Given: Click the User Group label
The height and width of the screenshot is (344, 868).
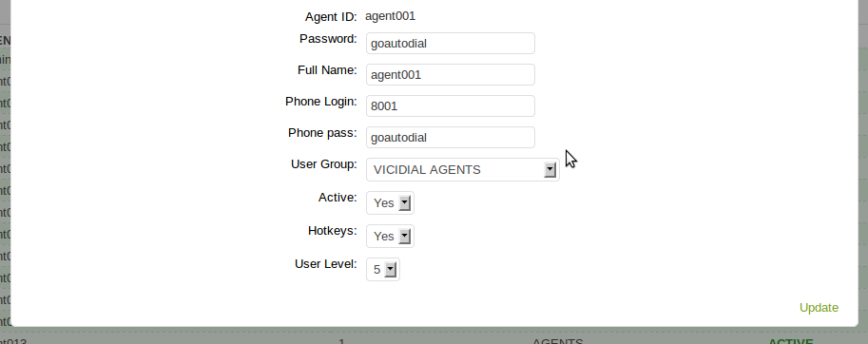Looking at the screenshot, I should (x=324, y=164).
